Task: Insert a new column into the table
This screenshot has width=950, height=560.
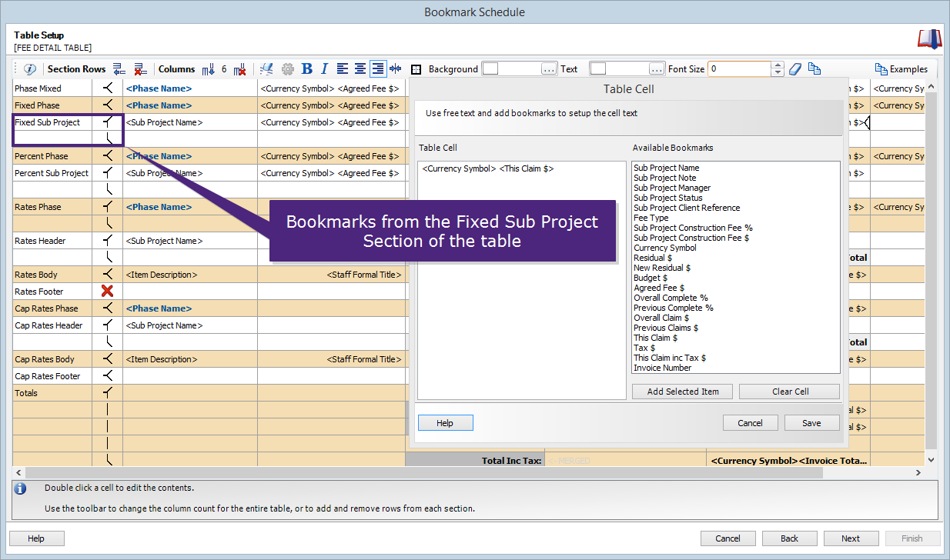Action: (208, 68)
